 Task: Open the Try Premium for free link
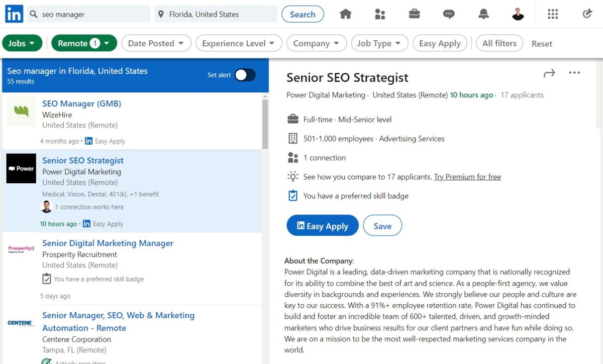pyautogui.click(x=467, y=177)
